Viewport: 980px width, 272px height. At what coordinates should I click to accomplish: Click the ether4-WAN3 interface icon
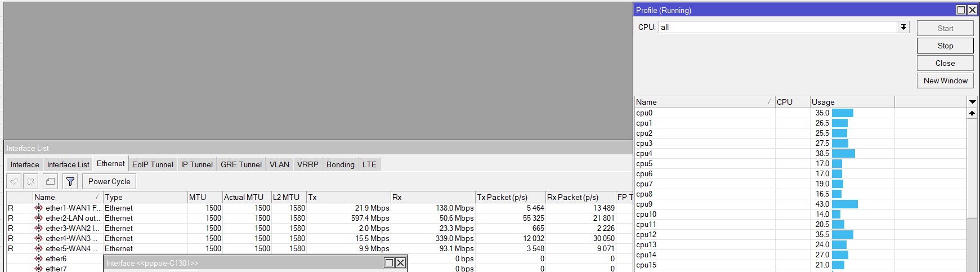click(x=39, y=238)
